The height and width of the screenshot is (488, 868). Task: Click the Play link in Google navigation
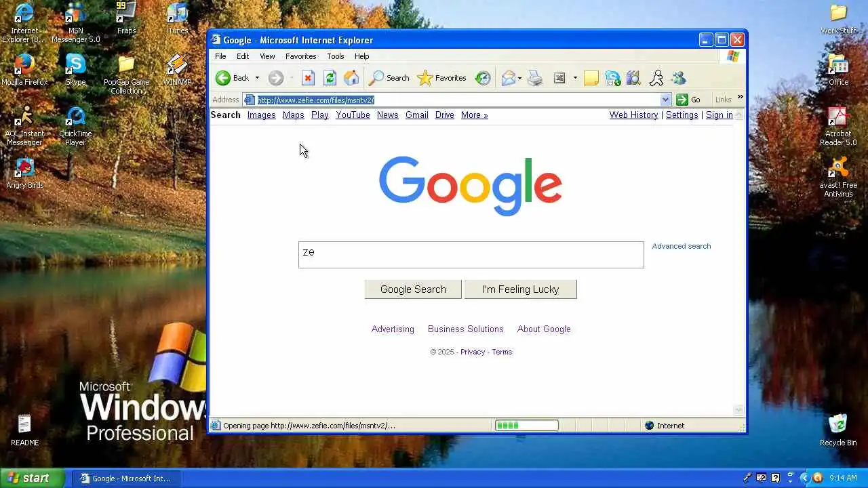(x=319, y=115)
